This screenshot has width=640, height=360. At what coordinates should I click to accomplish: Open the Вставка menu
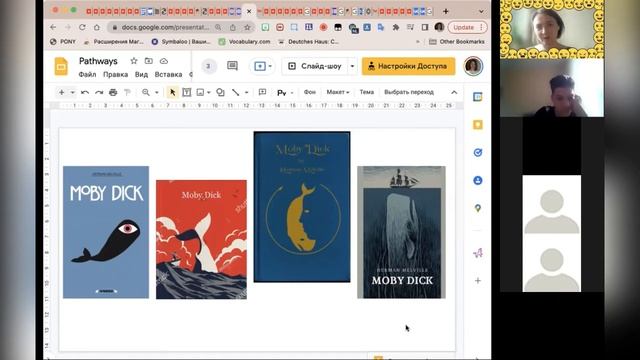pyautogui.click(x=168, y=74)
